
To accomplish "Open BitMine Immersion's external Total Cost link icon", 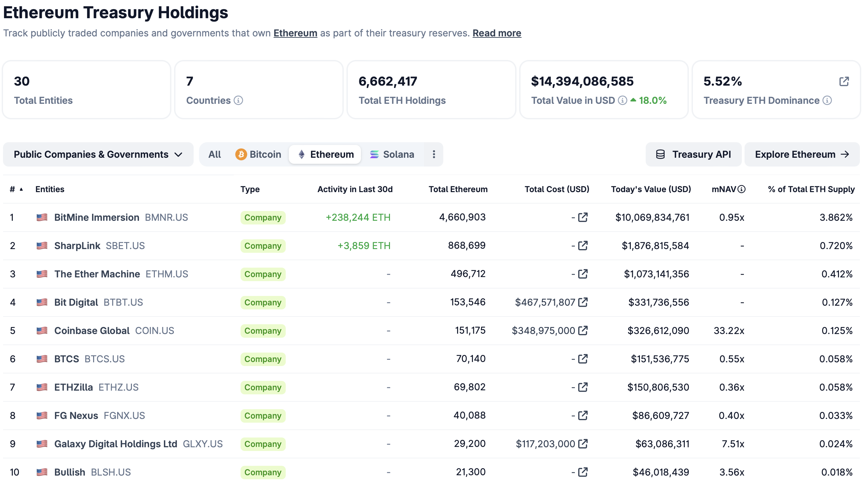I will [x=582, y=217].
